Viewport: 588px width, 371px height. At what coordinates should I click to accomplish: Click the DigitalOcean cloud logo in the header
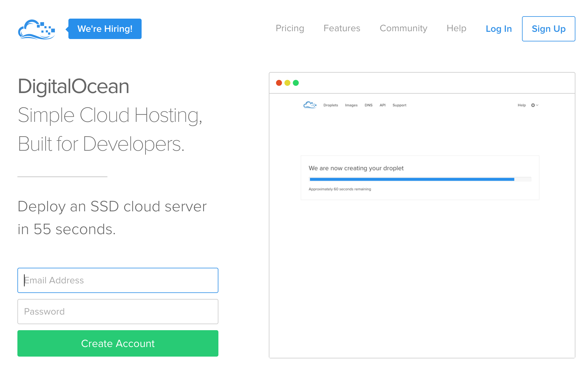pyautogui.click(x=37, y=29)
